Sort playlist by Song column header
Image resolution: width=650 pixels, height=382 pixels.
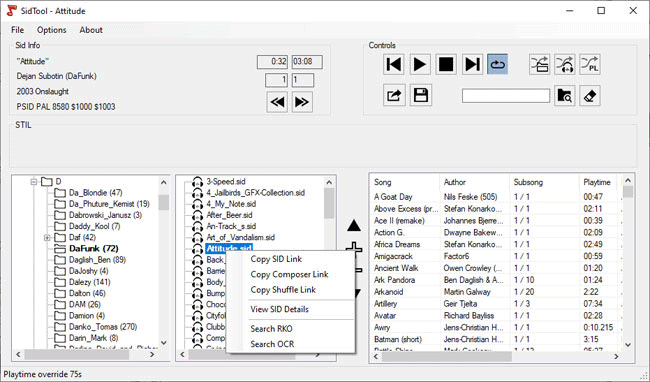click(x=404, y=182)
